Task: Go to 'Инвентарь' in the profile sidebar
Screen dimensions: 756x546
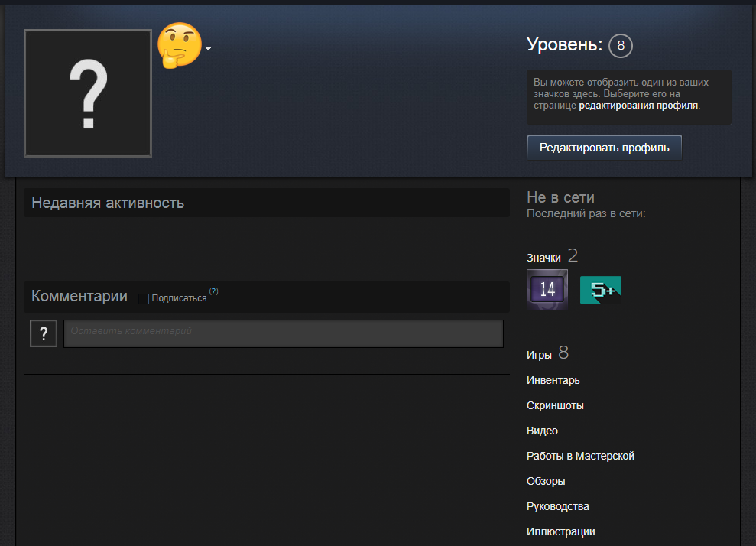Action: 553,380
